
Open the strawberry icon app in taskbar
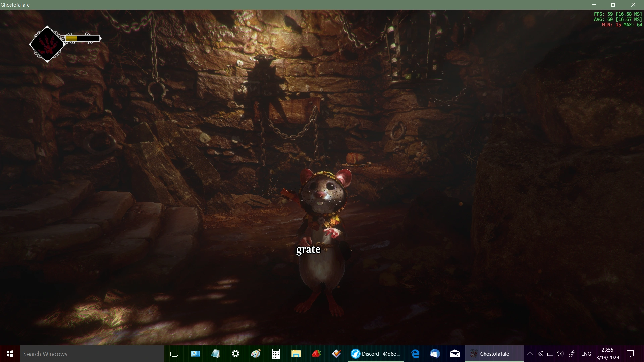point(316,354)
